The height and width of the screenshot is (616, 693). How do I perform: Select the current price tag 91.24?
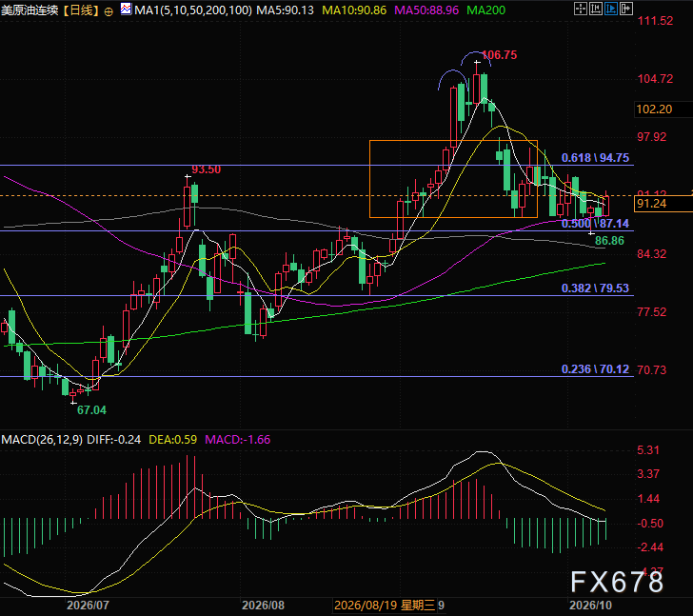coord(652,204)
